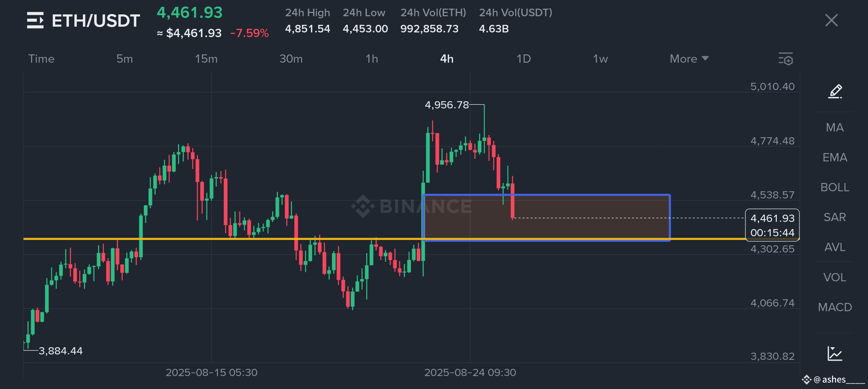Show the AVL indicator

point(835,247)
